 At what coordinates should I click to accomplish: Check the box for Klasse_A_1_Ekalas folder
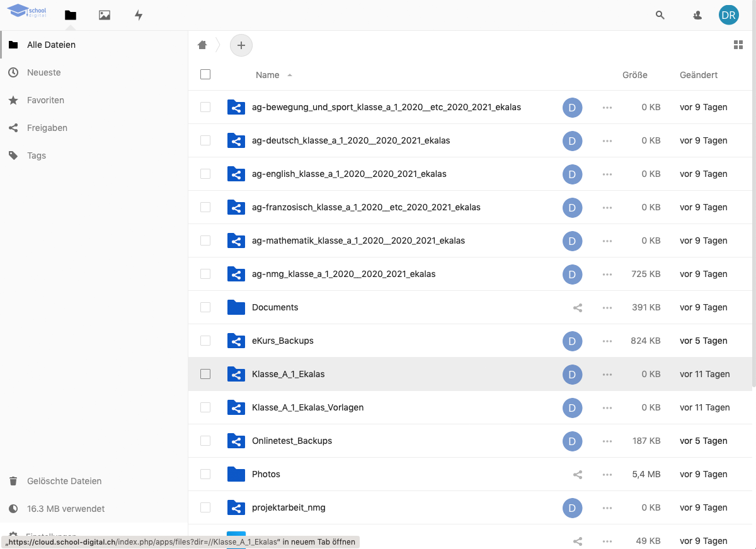205,374
